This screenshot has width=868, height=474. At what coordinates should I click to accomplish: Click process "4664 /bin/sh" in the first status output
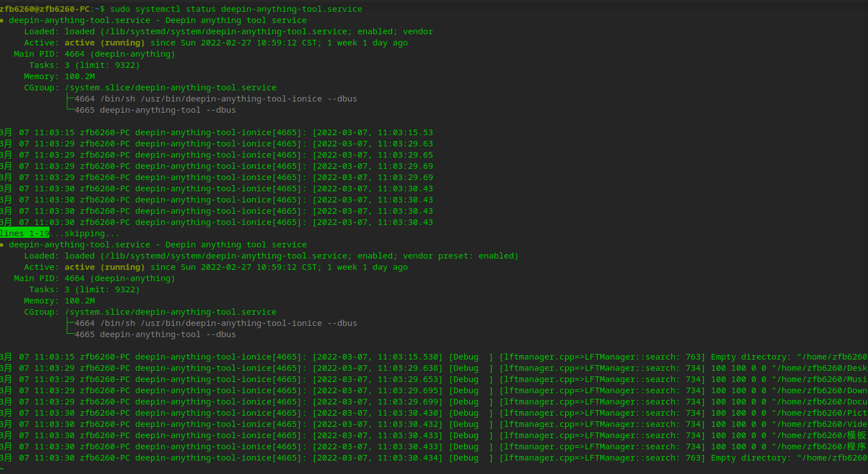pyautogui.click(x=105, y=99)
